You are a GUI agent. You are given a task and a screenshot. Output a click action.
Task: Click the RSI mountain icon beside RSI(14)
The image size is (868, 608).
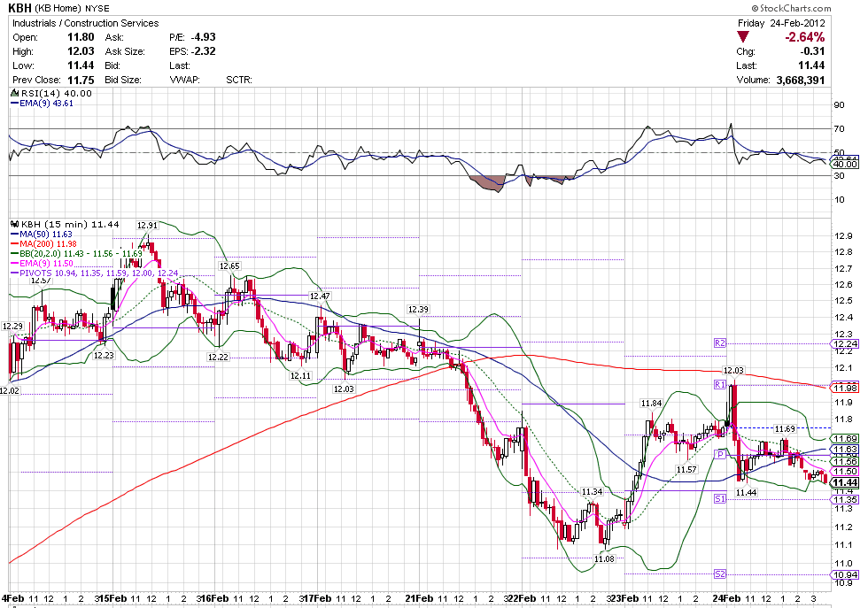pos(14,94)
